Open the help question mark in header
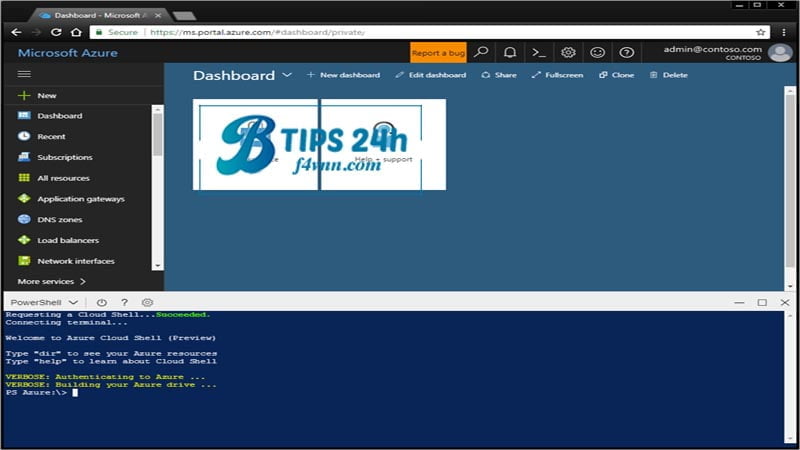Screen dimensions: 800x450 tap(627, 53)
